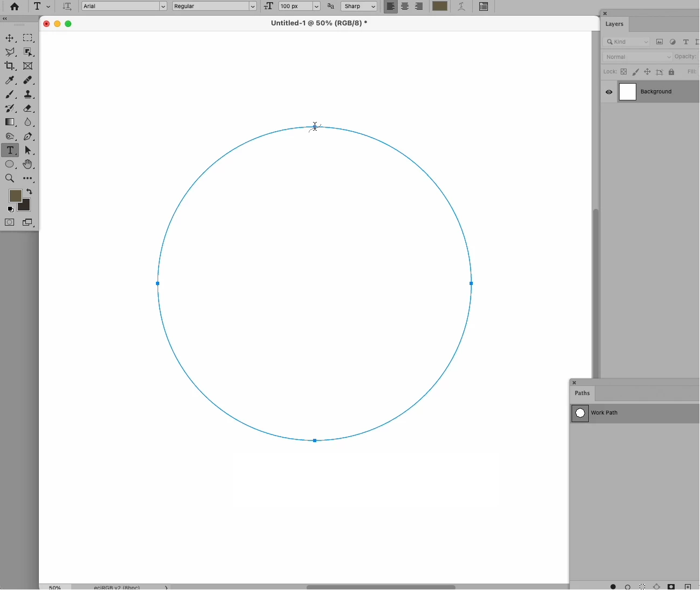This screenshot has height=590, width=700.
Task: Lock image pixels
Action: [636, 72]
